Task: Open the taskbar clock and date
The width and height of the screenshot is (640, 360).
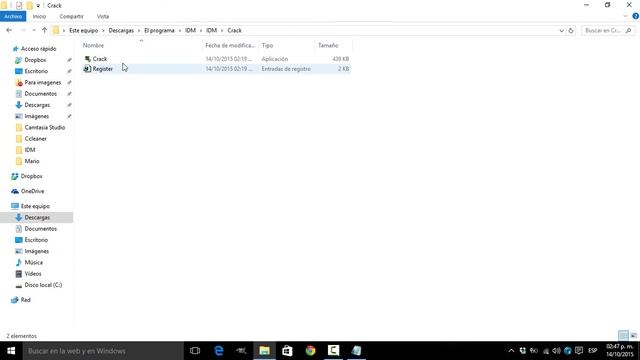Action: point(620,351)
